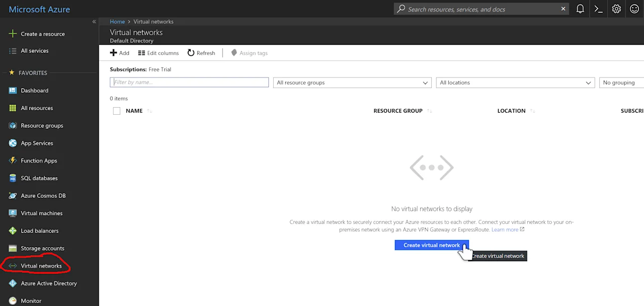Click the Resource groups cube icon
Image resolution: width=644 pixels, height=306 pixels.
tap(13, 126)
